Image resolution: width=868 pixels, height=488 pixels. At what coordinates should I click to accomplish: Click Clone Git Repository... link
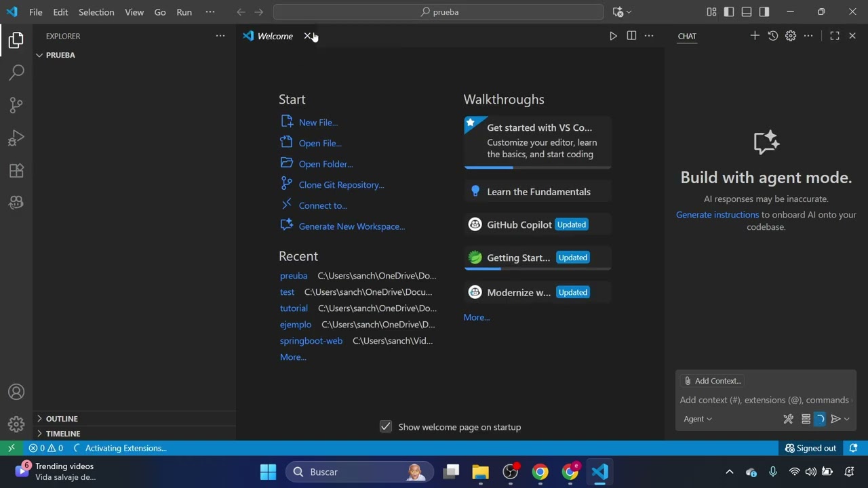(x=341, y=184)
